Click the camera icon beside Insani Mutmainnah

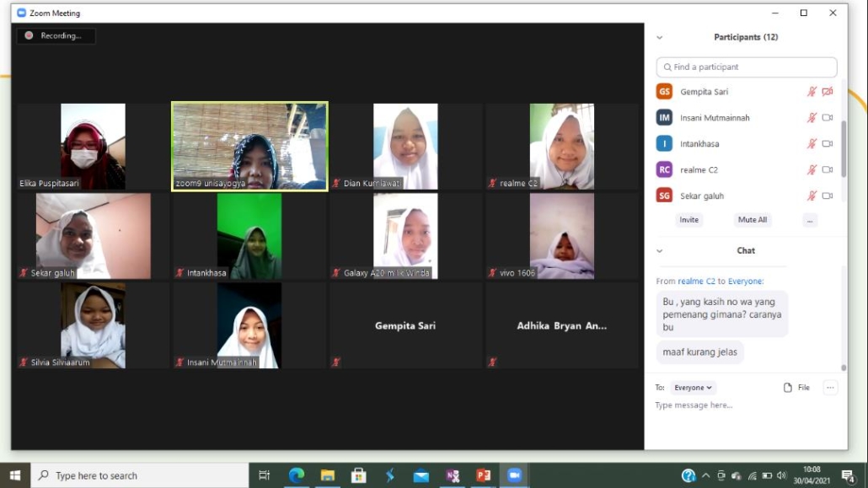coord(828,118)
